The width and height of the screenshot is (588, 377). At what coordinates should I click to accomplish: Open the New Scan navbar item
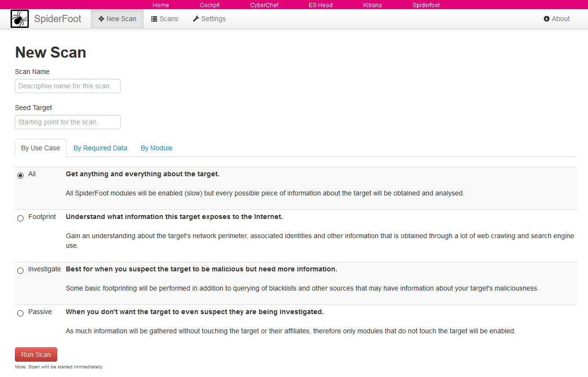pyautogui.click(x=117, y=19)
